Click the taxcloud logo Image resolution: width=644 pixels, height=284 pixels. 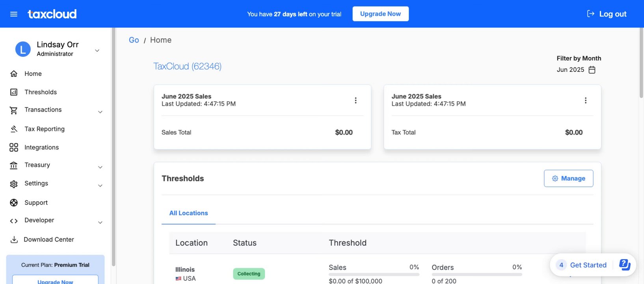(x=52, y=14)
